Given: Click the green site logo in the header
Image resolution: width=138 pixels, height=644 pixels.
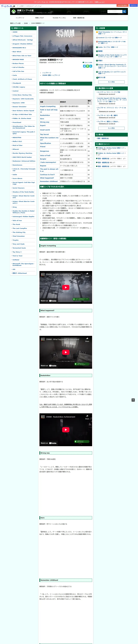Looking at the screenshot, I should [x=14, y=11].
